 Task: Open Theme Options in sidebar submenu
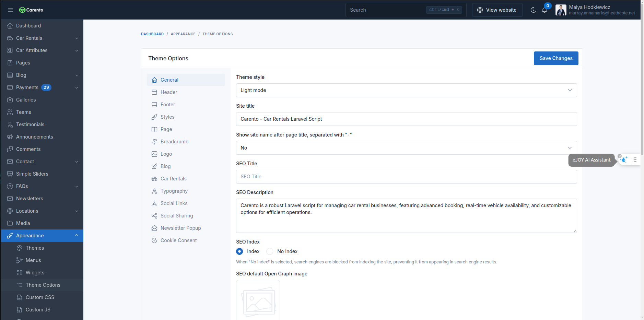point(42,285)
